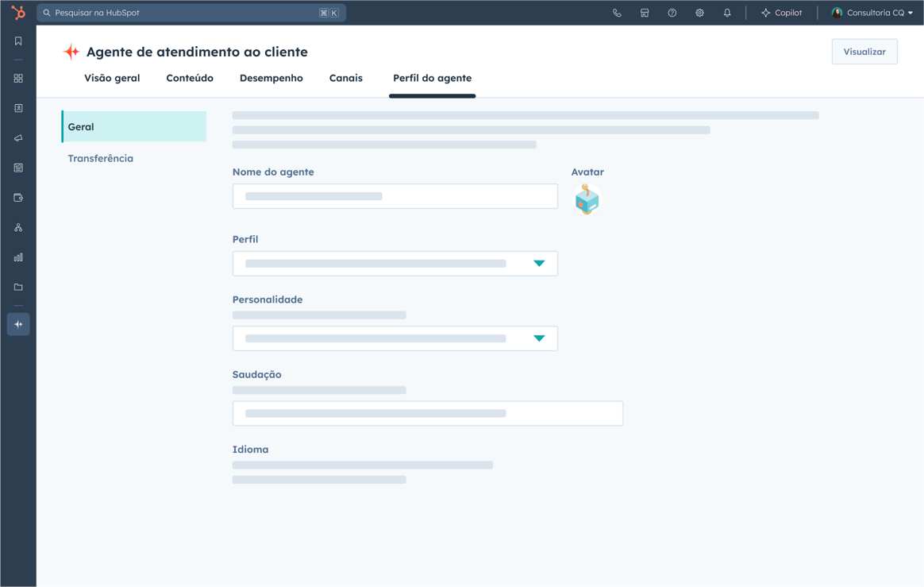Open the wallet Commerce sidebar icon
Viewport: 924px width, 587px height.
[x=18, y=198]
